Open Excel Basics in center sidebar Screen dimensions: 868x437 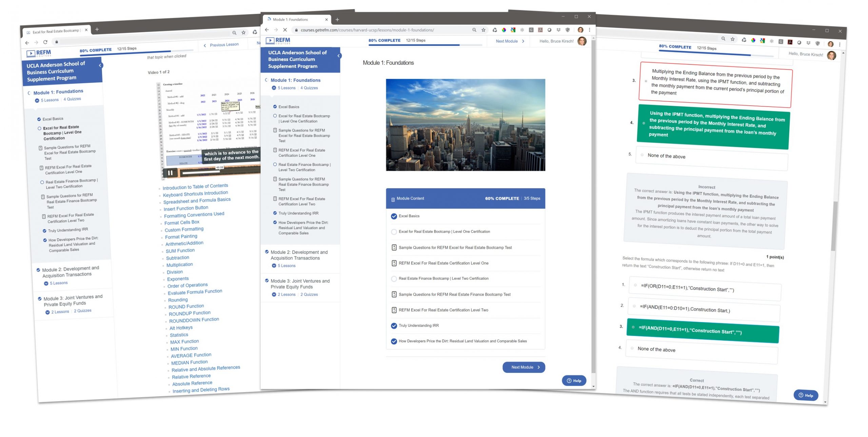[x=289, y=107]
